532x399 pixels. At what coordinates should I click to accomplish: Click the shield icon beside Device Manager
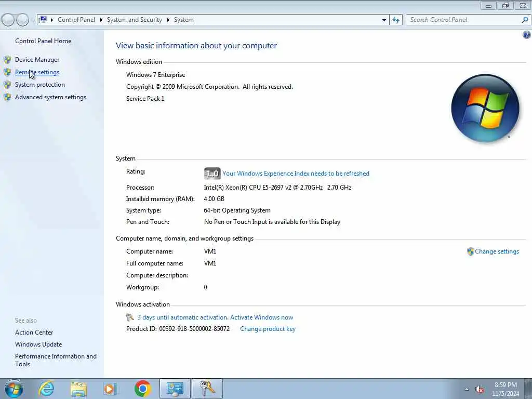click(7, 60)
